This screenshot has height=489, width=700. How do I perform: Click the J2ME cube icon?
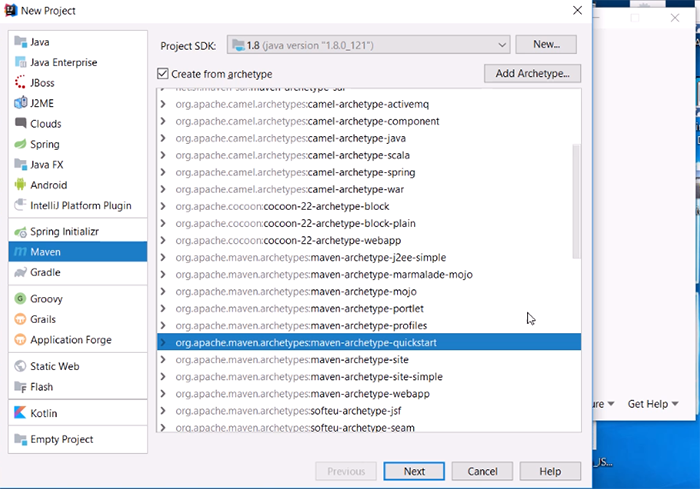tap(21, 103)
